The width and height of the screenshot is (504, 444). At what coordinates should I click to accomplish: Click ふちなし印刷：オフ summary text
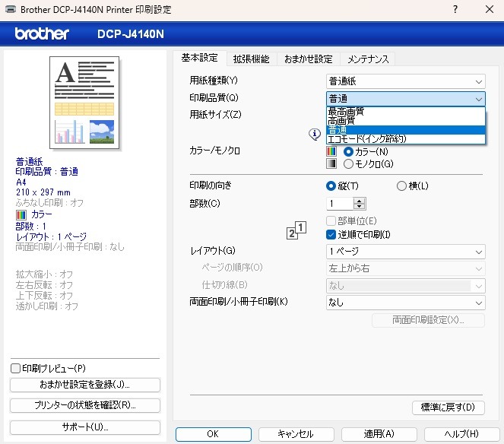click(x=49, y=203)
